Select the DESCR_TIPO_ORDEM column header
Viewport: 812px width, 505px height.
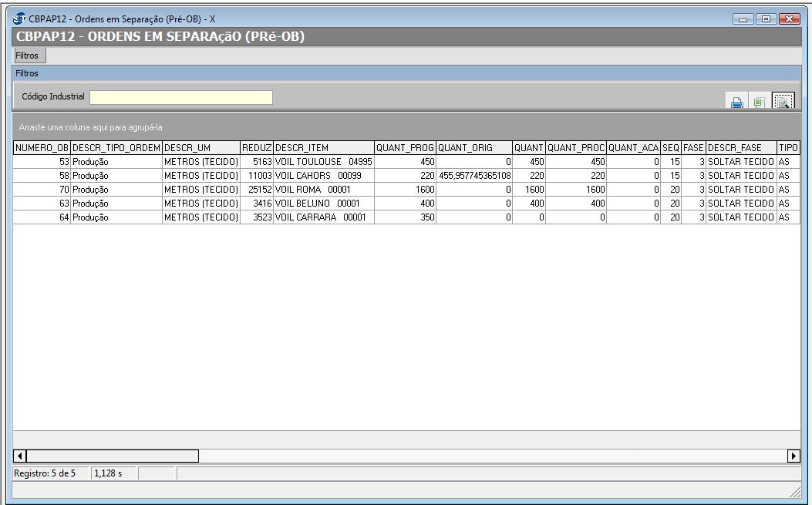116,148
